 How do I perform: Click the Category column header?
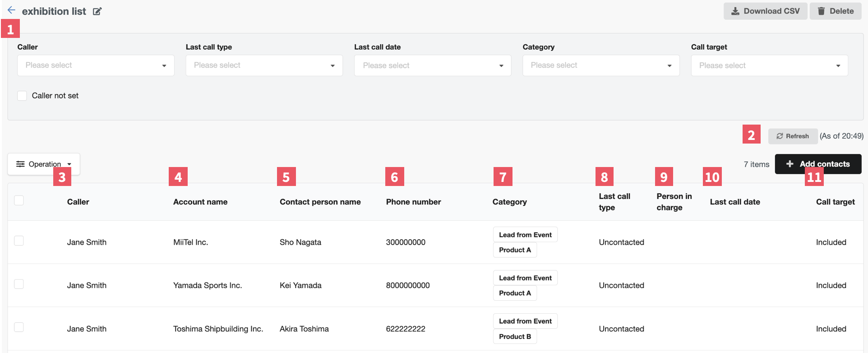(x=509, y=202)
